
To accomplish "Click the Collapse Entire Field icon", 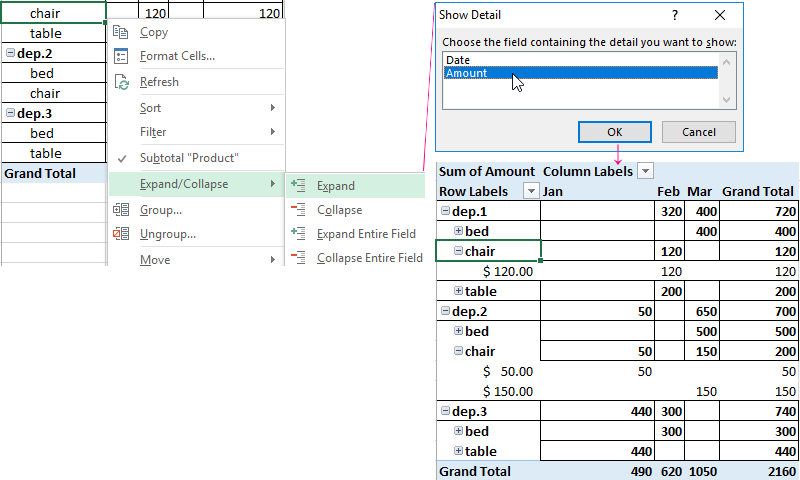I will pos(297,258).
